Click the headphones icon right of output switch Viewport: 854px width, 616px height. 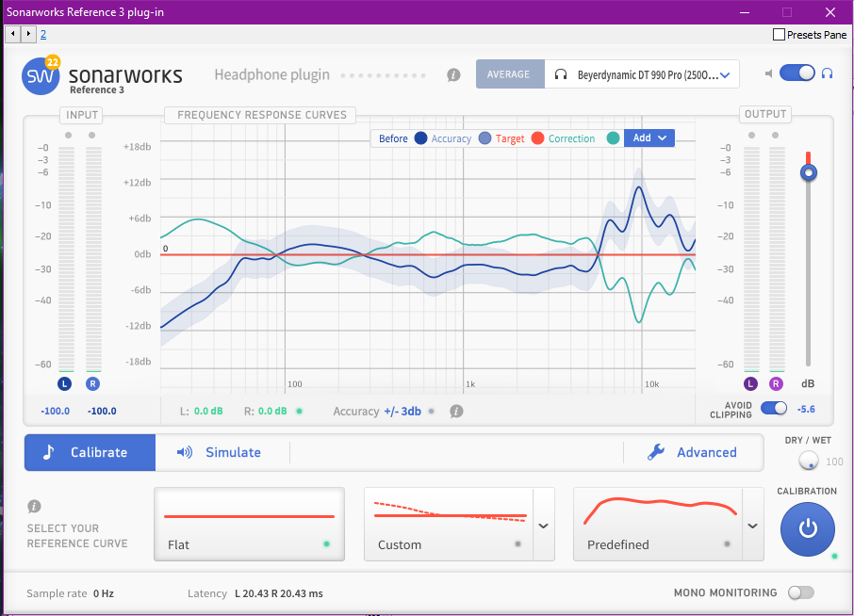[827, 73]
